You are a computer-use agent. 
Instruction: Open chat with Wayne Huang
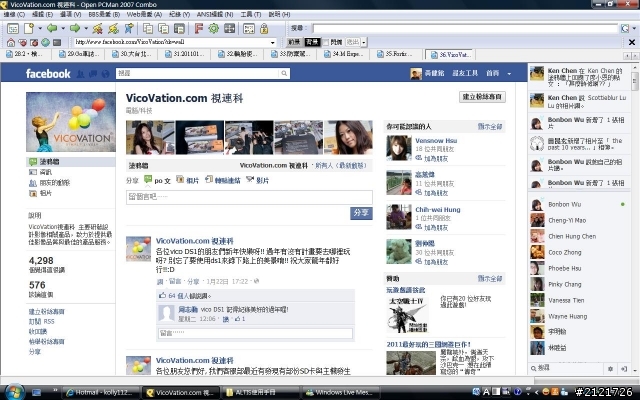click(578, 316)
